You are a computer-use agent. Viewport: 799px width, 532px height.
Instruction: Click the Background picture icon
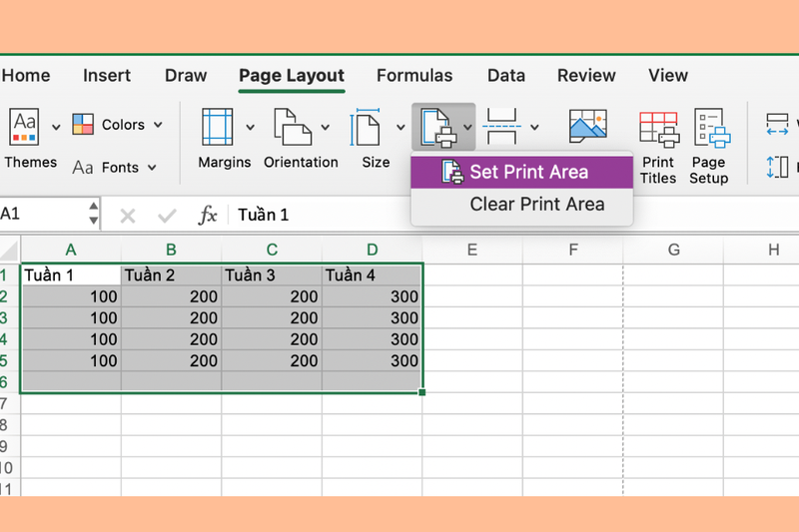pyautogui.click(x=587, y=126)
